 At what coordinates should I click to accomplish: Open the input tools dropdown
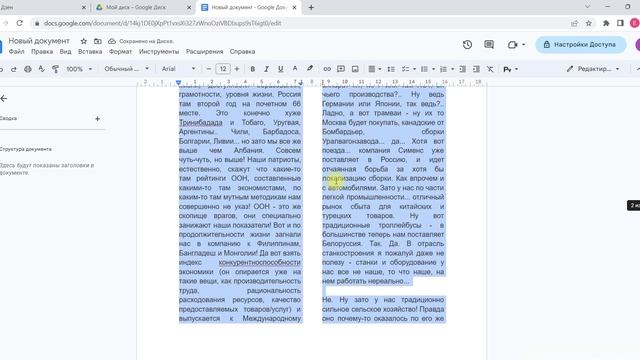(x=511, y=69)
